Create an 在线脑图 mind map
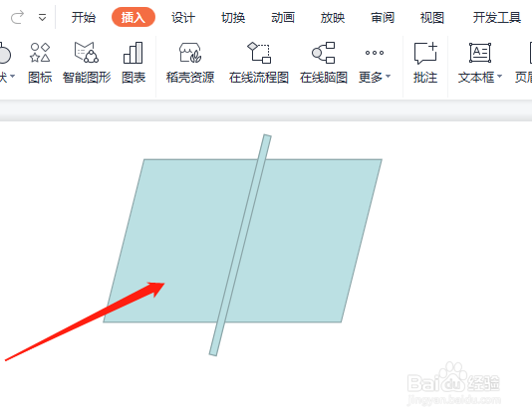The width and height of the screenshot is (532, 419). click(324, 63)
